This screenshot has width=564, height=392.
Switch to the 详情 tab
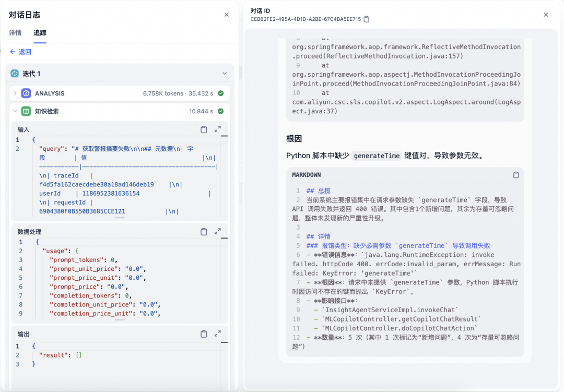[x=15, y=33]
